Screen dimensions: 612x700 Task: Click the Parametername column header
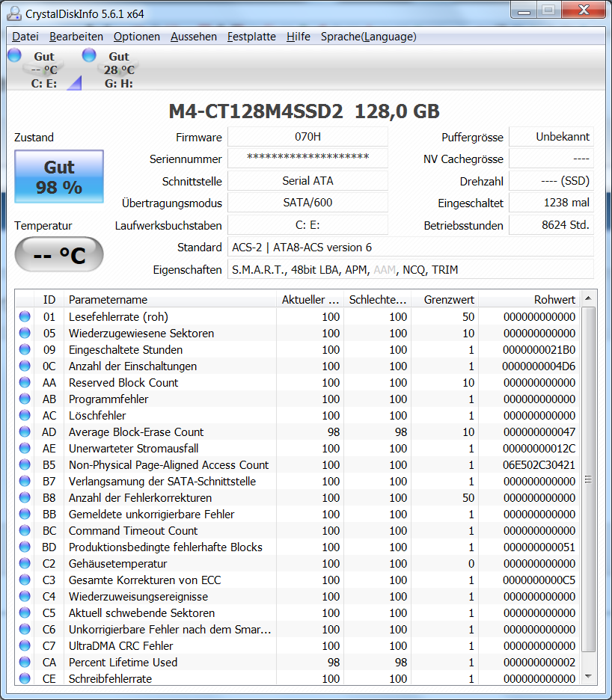click(x=170, y=300)
